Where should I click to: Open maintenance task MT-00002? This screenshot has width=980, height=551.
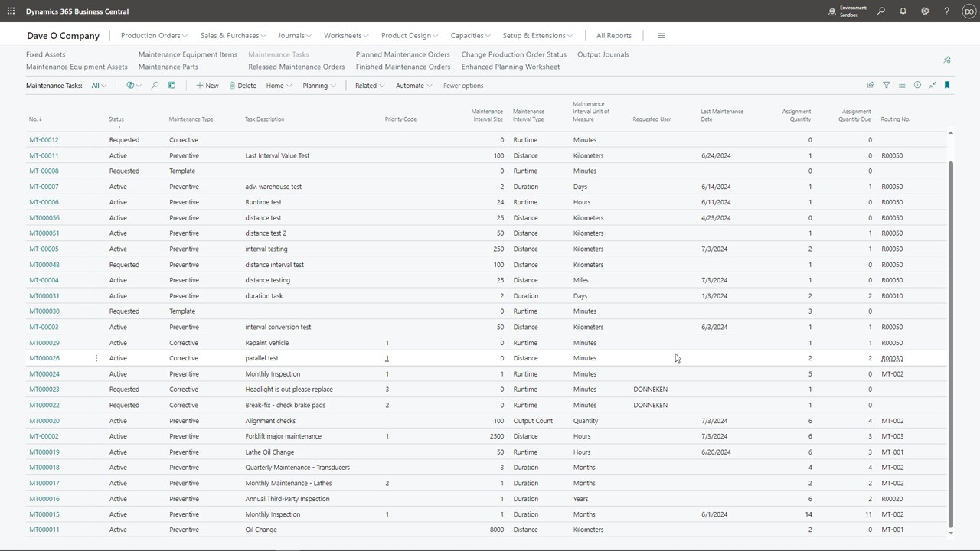coord(44,436)
